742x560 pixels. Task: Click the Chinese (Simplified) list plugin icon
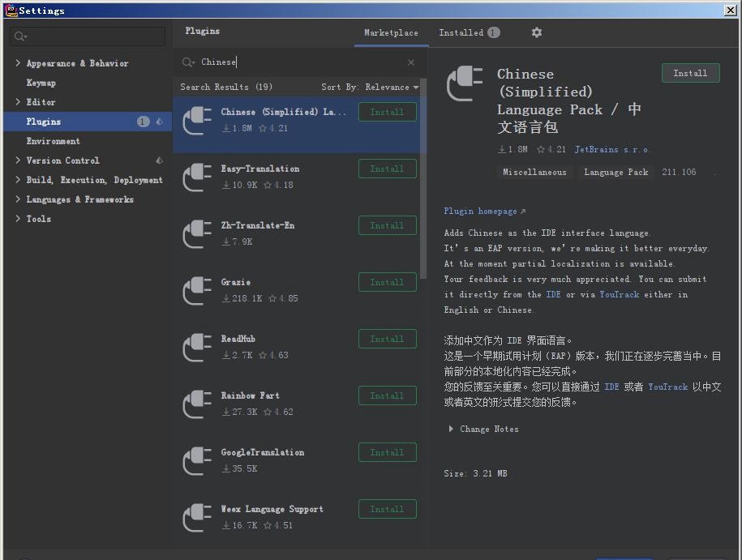click(197, 121)
